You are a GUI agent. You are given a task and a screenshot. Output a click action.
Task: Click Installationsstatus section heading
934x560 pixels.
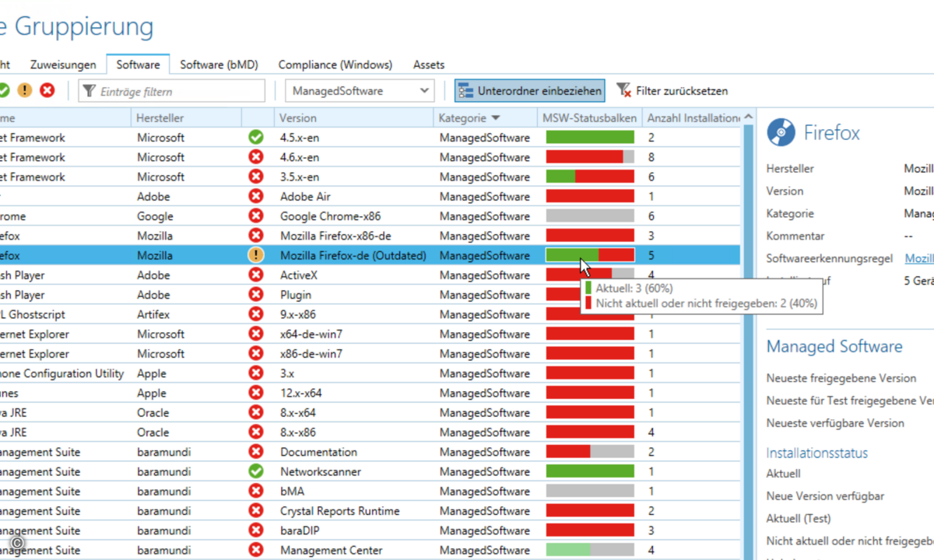tap(816, 453)
